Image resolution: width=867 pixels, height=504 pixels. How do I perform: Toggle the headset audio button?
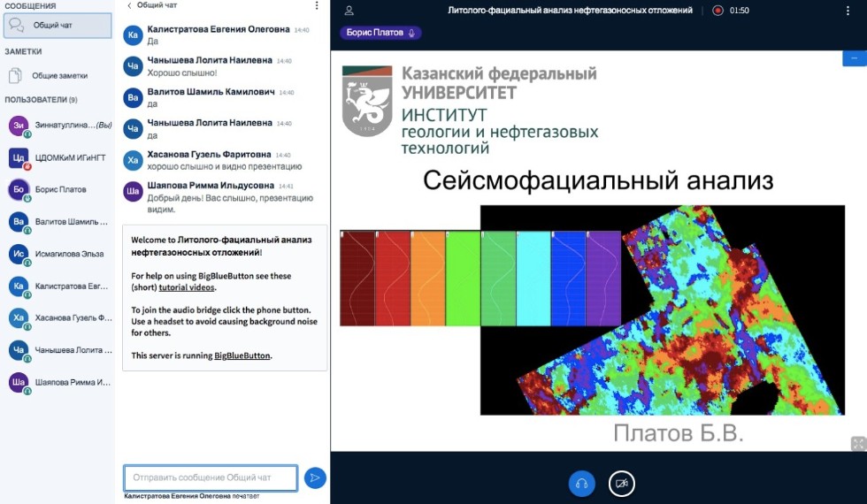click(x=582, y=483)
